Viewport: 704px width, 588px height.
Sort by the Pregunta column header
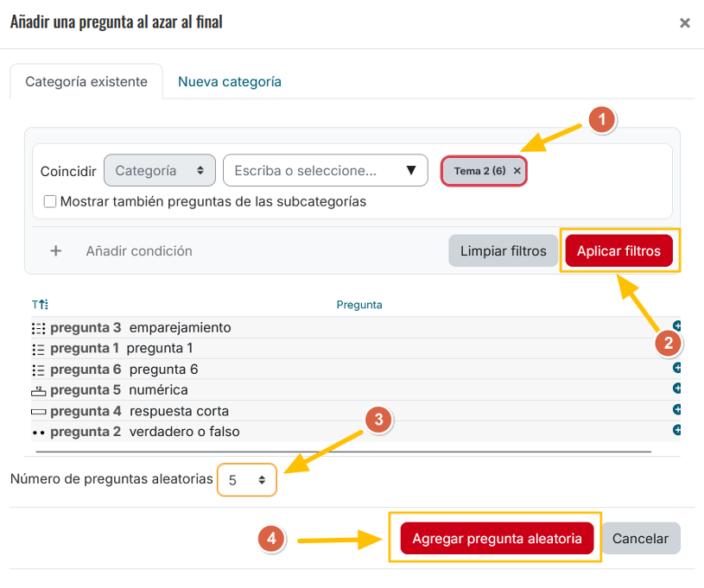[x=359, y=305]
